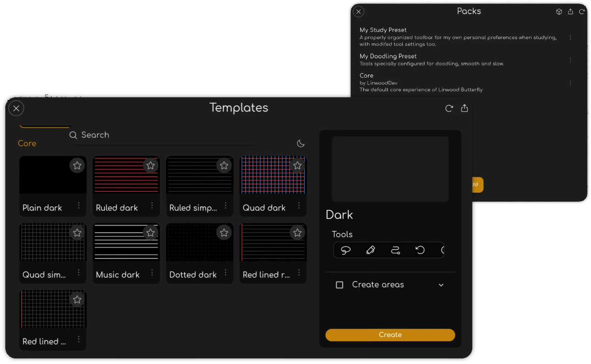Select the Core category tab
The width and height of the screenshot is (591, 364).
click(x=27, y=144)
